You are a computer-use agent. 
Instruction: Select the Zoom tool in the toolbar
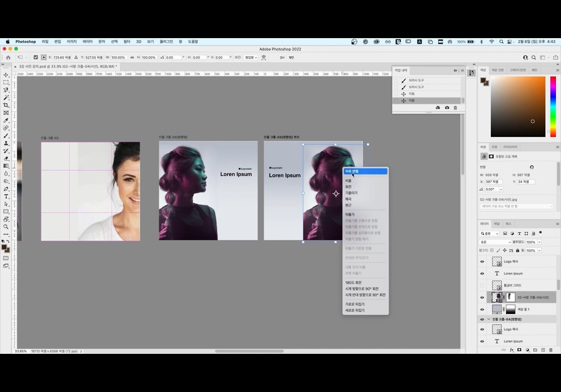tap(6, 227)
